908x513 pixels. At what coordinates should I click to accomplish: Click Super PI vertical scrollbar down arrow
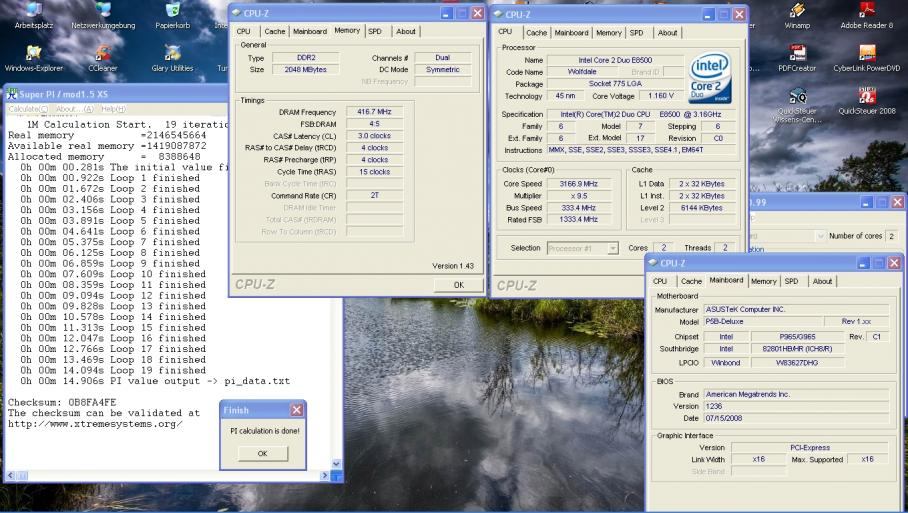click(x=336, y=464)
